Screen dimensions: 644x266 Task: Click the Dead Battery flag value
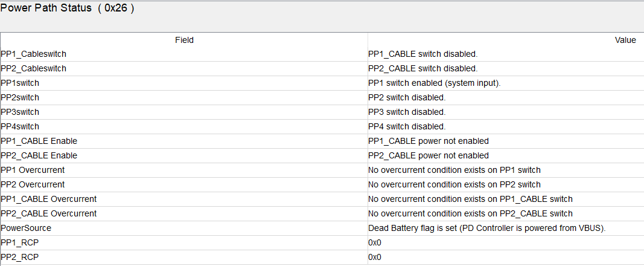(487, 228)
